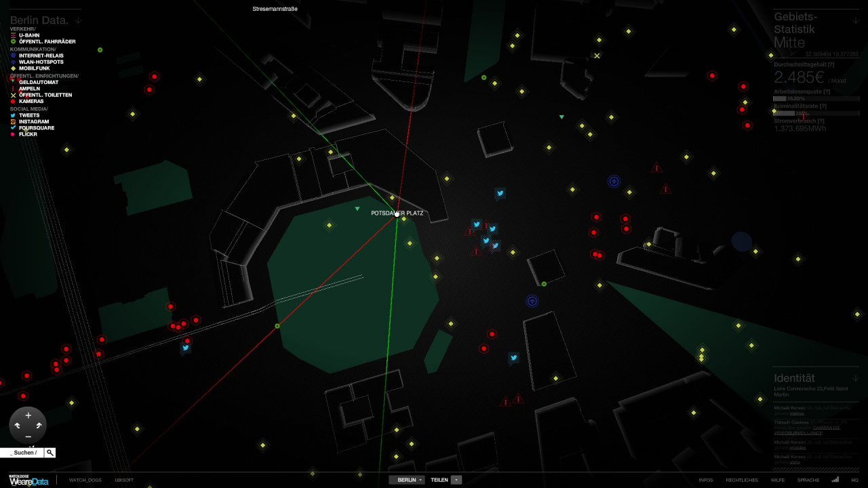Open the arrow beside TEILEN

[456, 480]
